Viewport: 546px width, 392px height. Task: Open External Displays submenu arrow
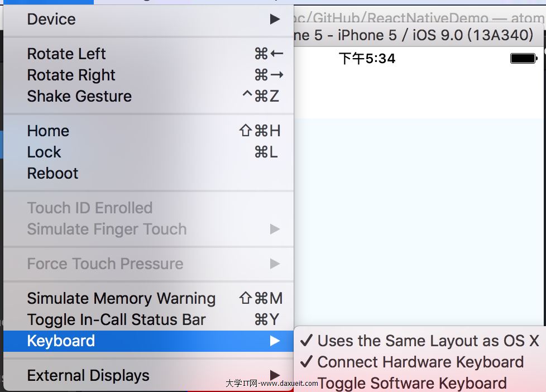(275, 375)
